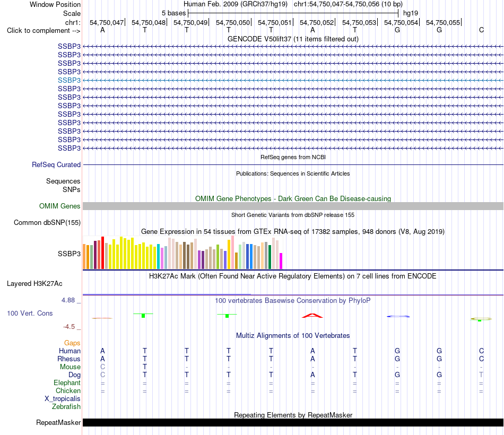Select the X_tropicalis species label
504x435 pixels.
(x=63, y=399)
